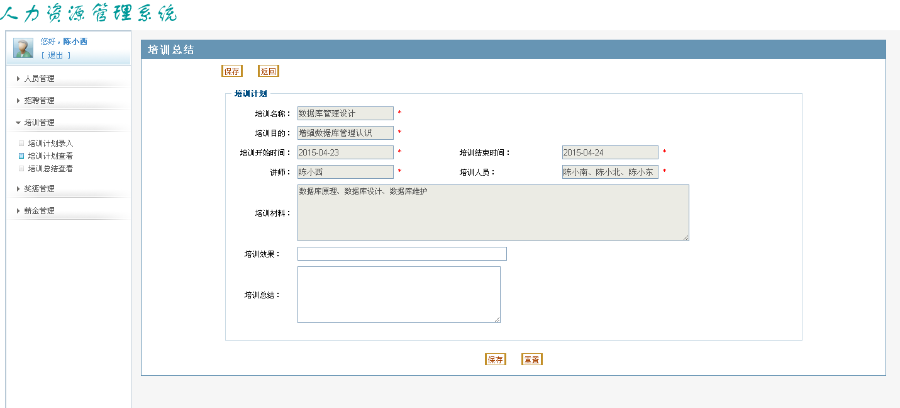Click the 培训计划 fieldset legend
Screen dimensions: 900x408
251,94
